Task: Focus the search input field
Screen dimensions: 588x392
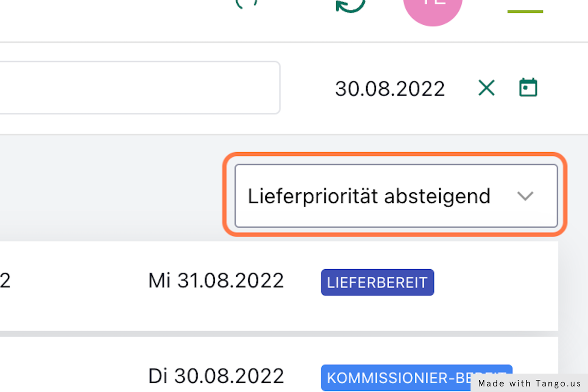Action: click(x=138, y=88)
